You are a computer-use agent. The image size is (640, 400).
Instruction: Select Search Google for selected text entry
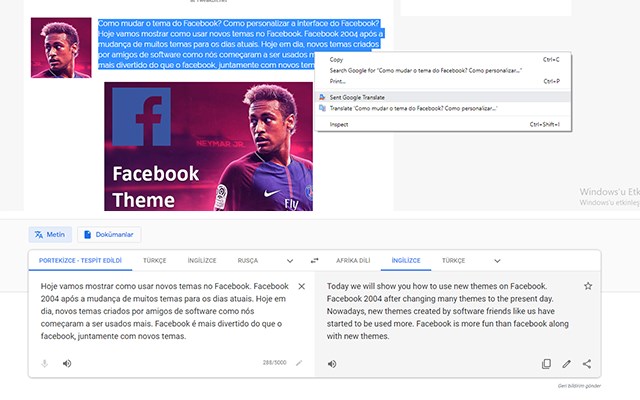[443, 70]
